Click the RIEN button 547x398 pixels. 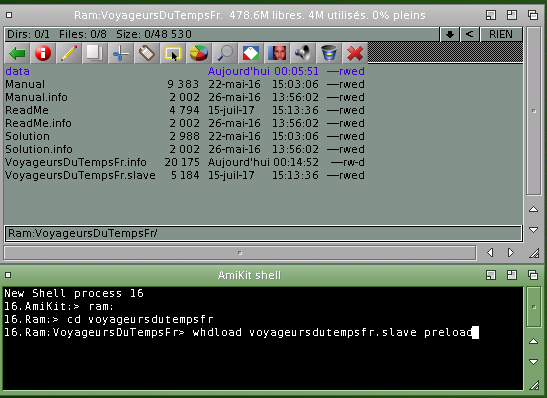(501, 34)
